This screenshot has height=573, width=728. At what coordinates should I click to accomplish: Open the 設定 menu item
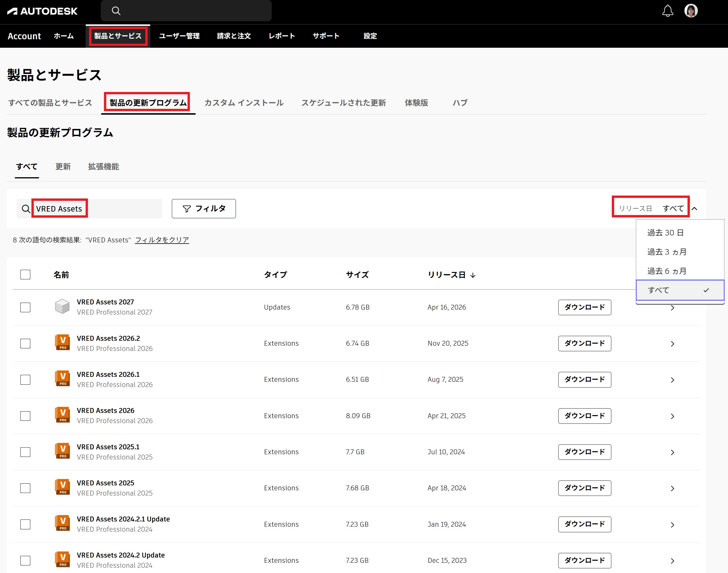coord(370,36)
